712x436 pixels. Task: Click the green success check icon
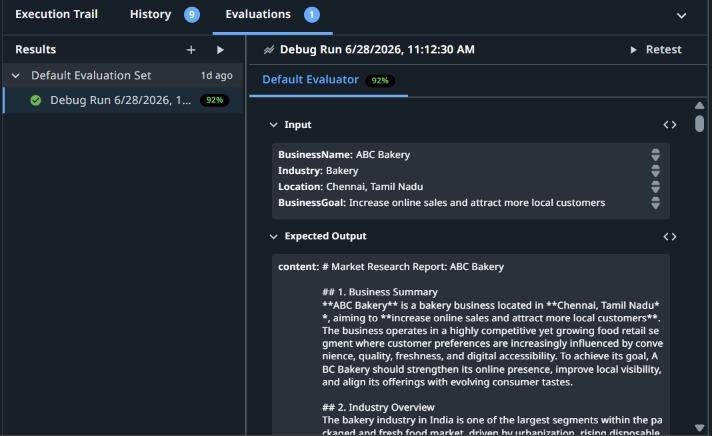[35, 100]
